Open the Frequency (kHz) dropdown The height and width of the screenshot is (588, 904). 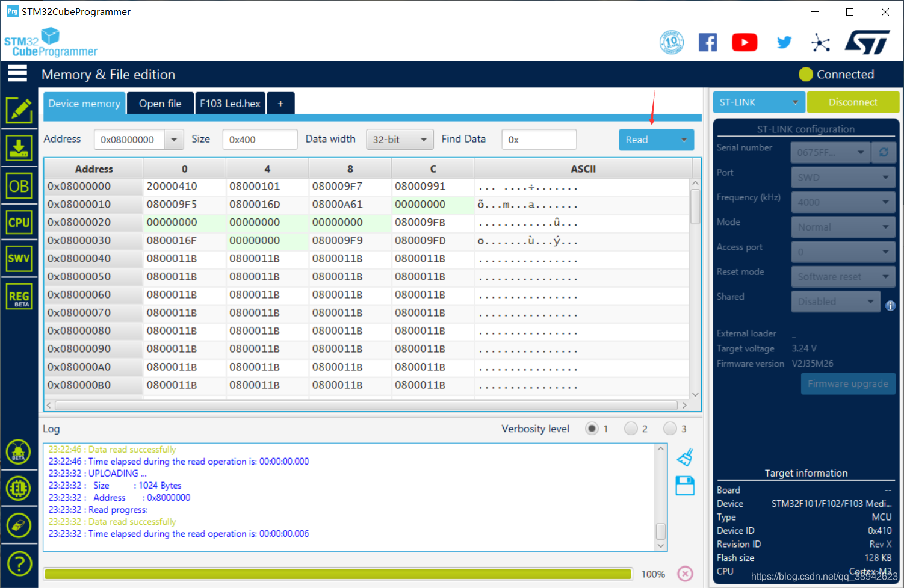pyautogui.click(x=843, y=202)
